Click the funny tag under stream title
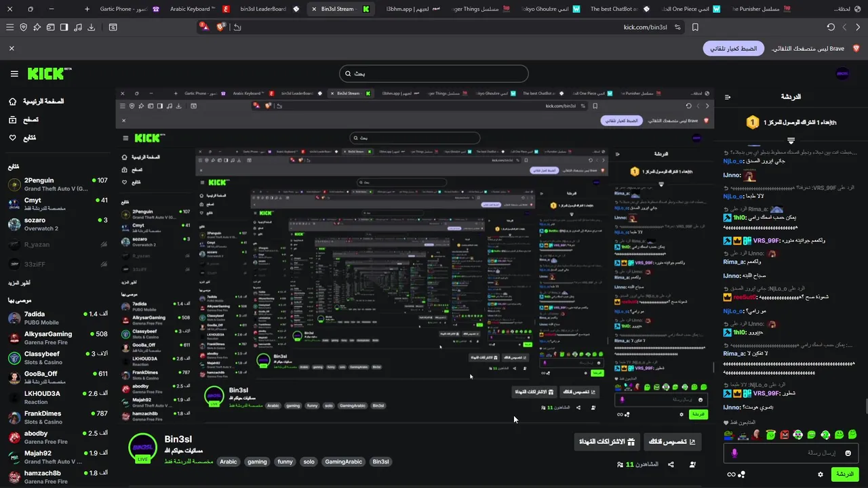 [x=285, y=462]
